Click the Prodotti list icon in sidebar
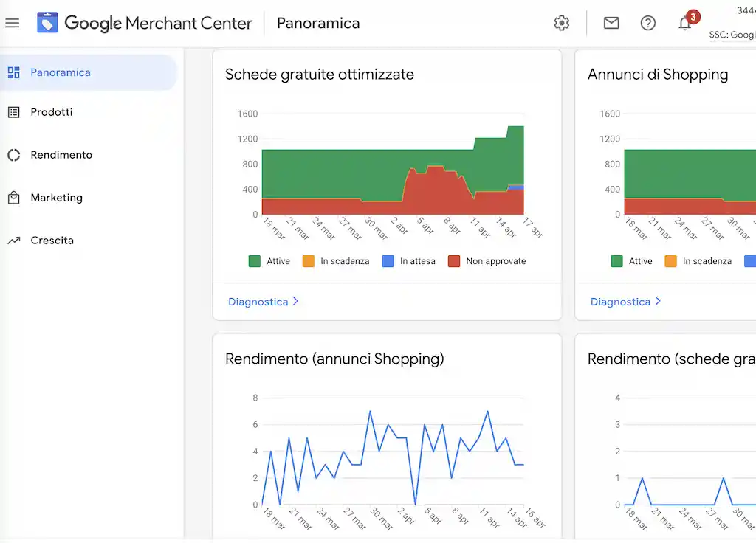Image resolution: width=756 pixels, height=543 pixels. click(x=13, y=112)
